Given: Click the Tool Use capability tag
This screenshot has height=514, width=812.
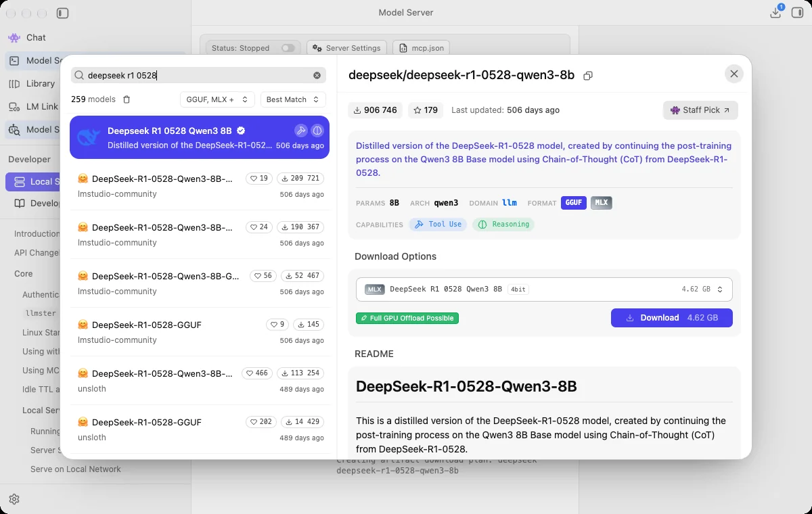Looking at the screenshot, I should click(438, 225).
